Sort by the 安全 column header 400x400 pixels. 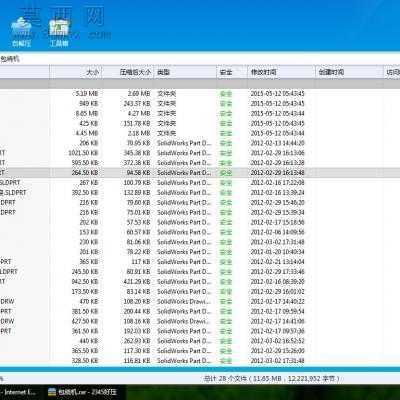click(x=226, y=72)
